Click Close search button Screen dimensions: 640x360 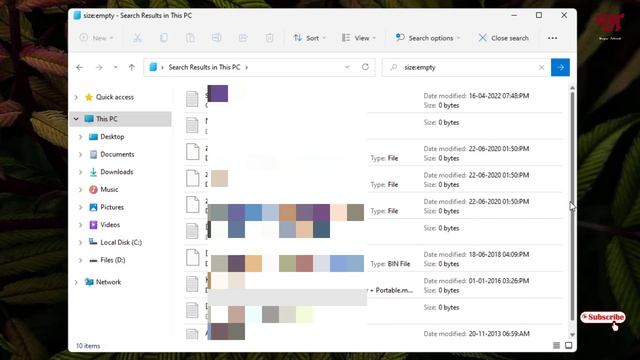[504, 38]
